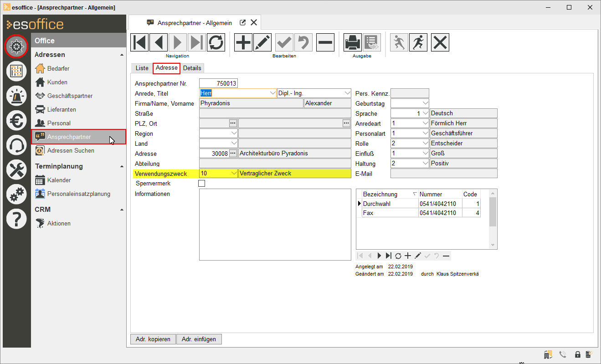
Task: Open the Haltung dropdown
Action: [426, 164]
